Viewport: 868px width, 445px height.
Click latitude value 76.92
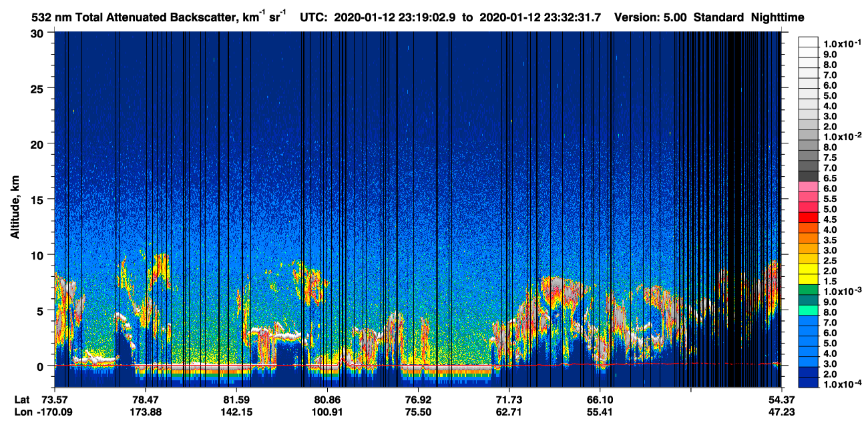tap(418, 399)
